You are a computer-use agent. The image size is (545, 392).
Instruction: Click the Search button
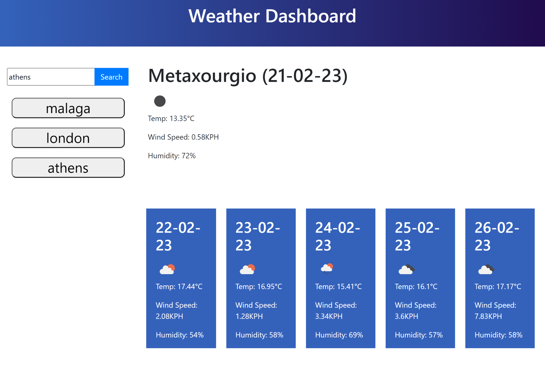(x=111, y=77)
